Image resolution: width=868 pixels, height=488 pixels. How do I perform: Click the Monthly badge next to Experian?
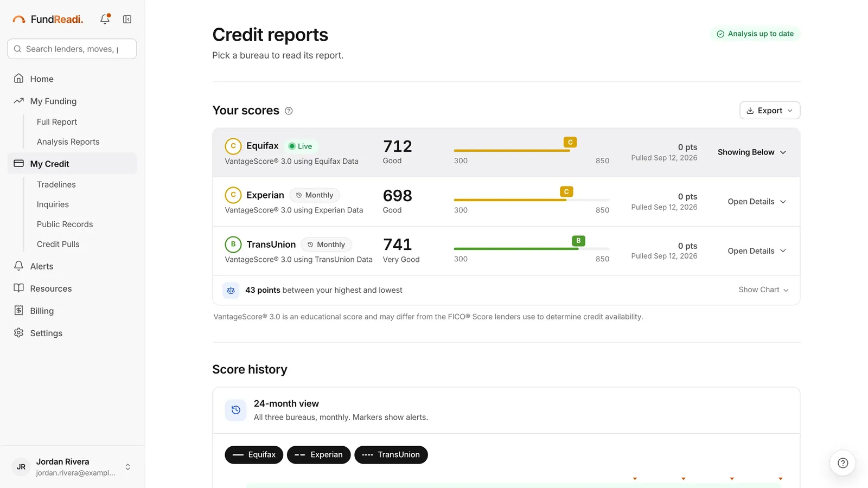pyautogui.click(x=315, y=195)
